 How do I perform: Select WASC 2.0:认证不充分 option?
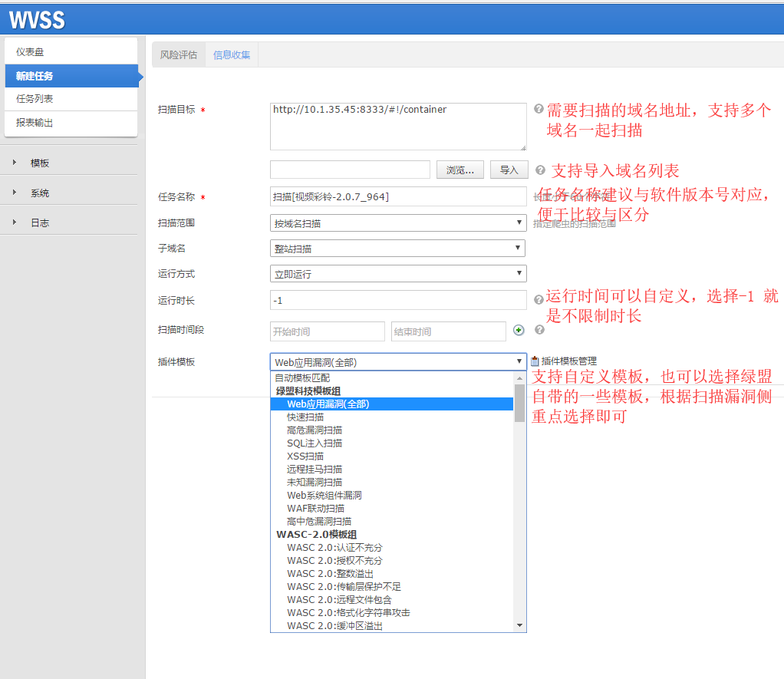[392, 548]
